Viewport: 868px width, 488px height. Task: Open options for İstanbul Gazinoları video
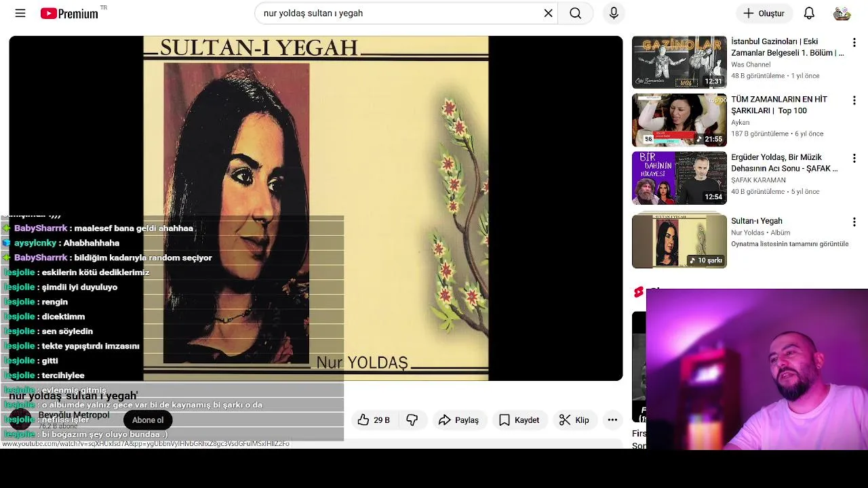point(854,43)
